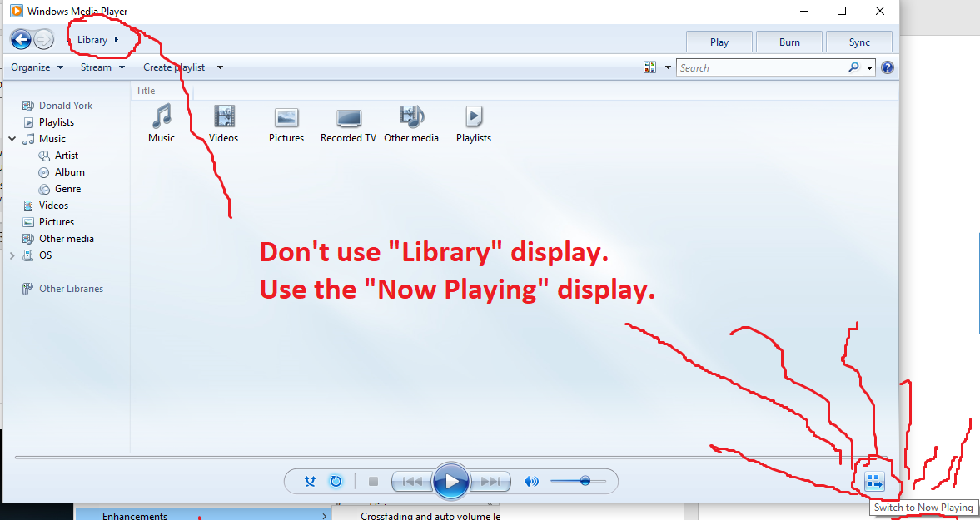Select Artist under Music
This screenshot has width=980, height=520.
click(67, 156)
